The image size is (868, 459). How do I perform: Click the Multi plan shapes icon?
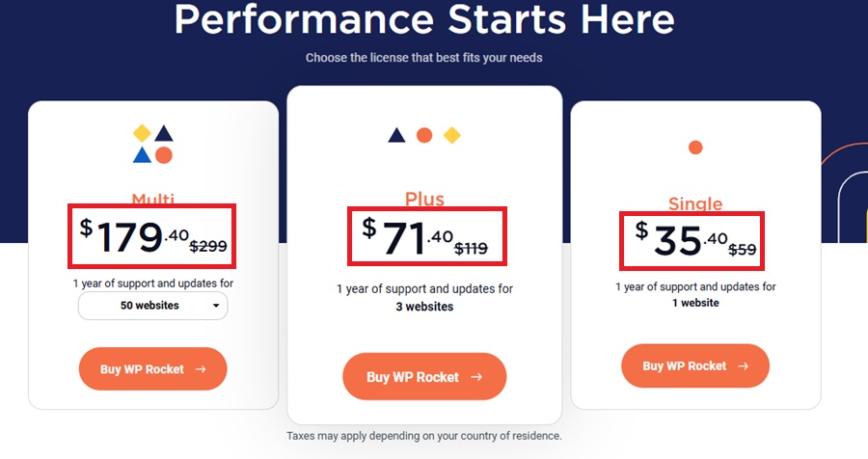pos(152,144)
